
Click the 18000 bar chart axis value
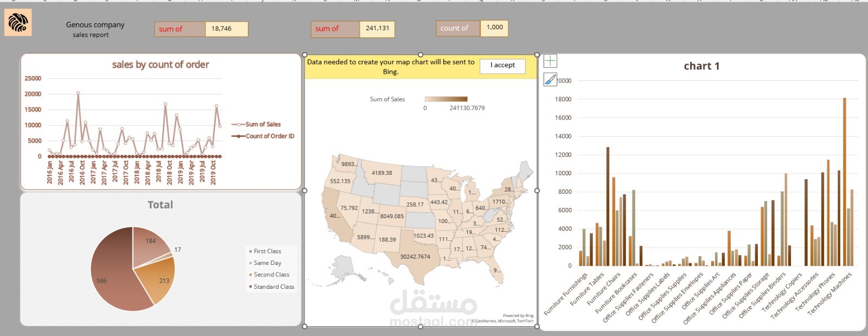coord(563,99)
